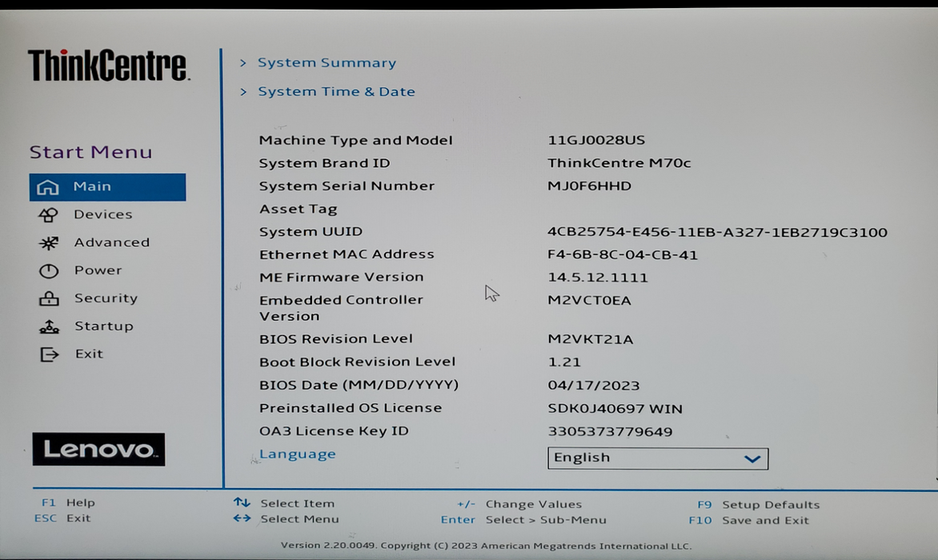The height and width of the screenshot is (560, 938).
Task: Click ESC Exit hint
Action: pyautogui.click(x=62, y=518)
